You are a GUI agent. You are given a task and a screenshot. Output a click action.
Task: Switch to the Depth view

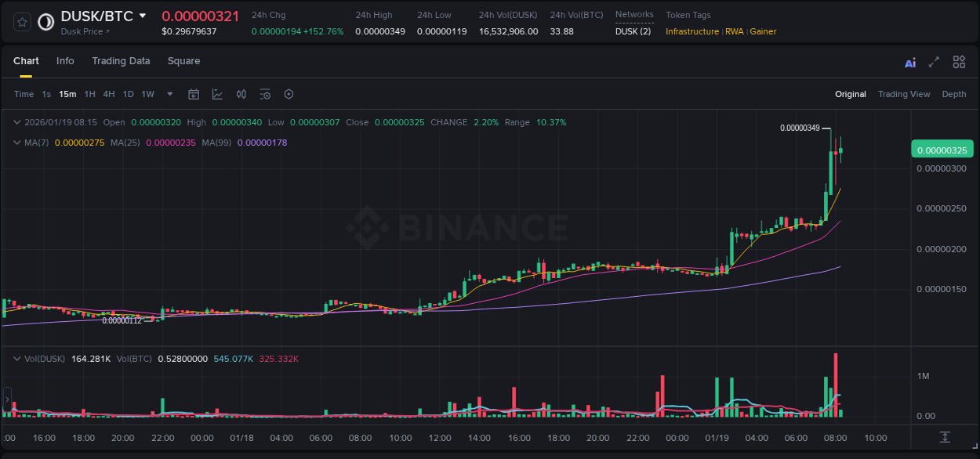click(953, 94)
